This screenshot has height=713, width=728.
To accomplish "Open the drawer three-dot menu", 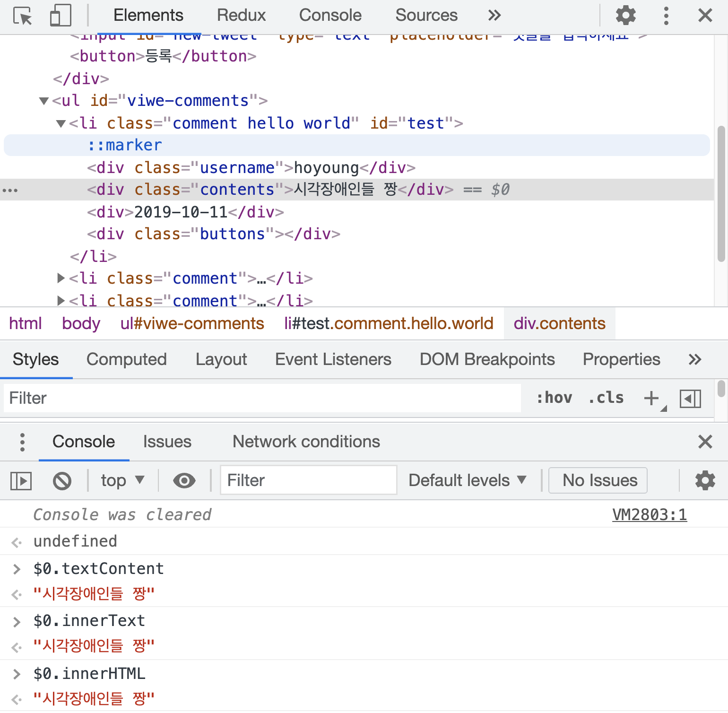I will 22,442.
